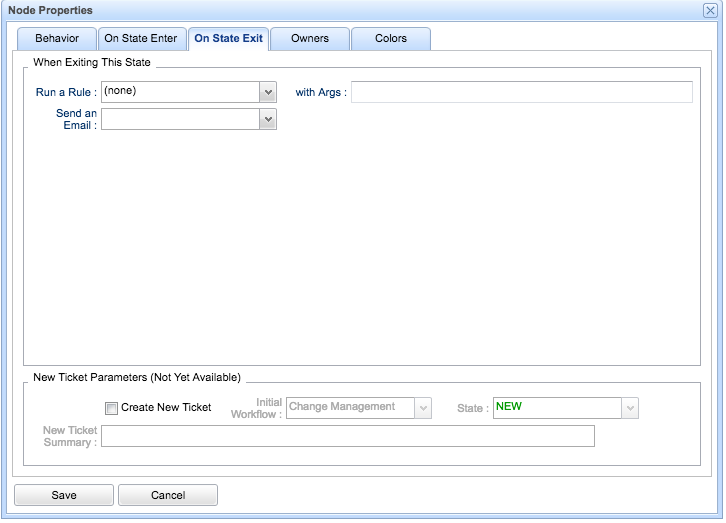Focus the Send an Email combo field
The image size is (726, 523).
(x=180, y=119)
